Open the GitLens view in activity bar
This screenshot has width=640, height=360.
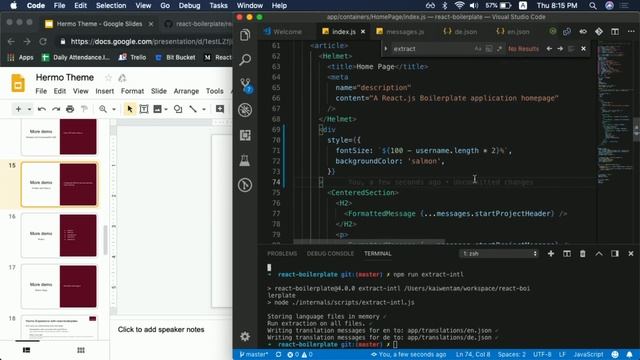(245, 185)
